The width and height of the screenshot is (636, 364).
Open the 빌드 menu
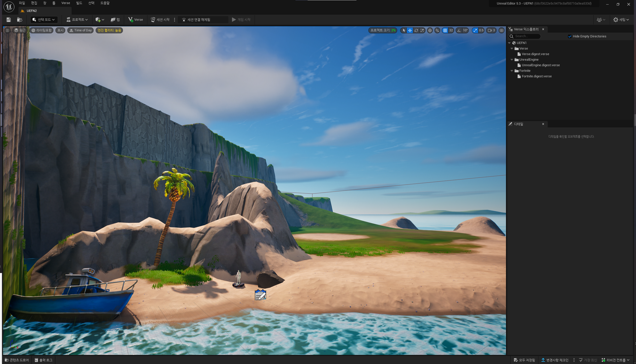pyautogui.click(x=79, y=3)
